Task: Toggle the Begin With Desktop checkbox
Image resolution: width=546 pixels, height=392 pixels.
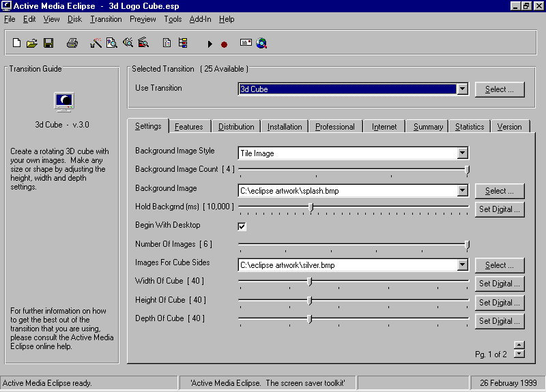Action: (x=242, y=226)
